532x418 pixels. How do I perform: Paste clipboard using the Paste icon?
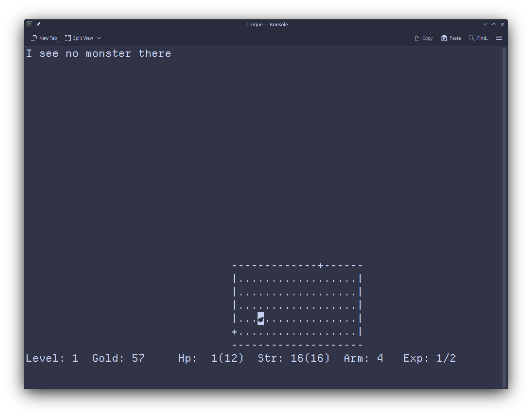tap(451, 38)
